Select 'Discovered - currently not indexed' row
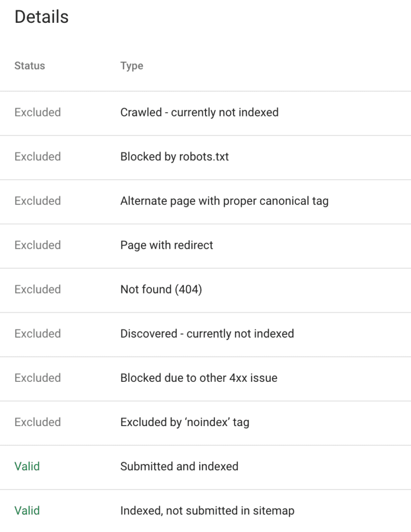The image size is (411, 532). coord(207,333)
